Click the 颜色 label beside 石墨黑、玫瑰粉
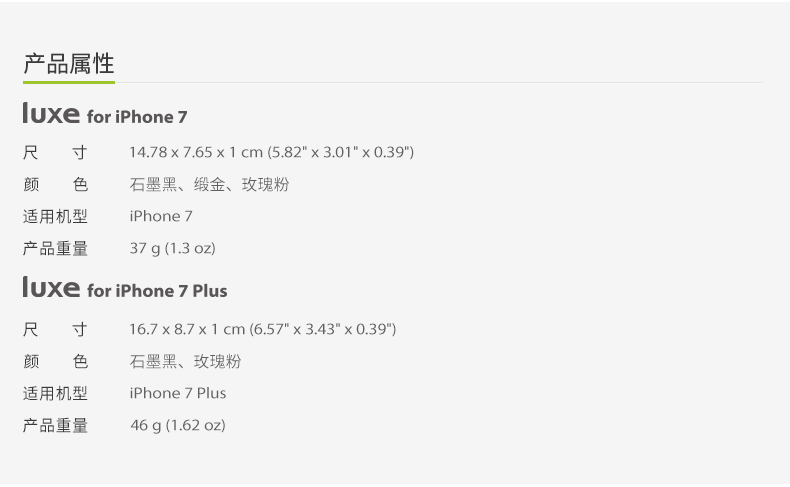 tap(55, 361)
